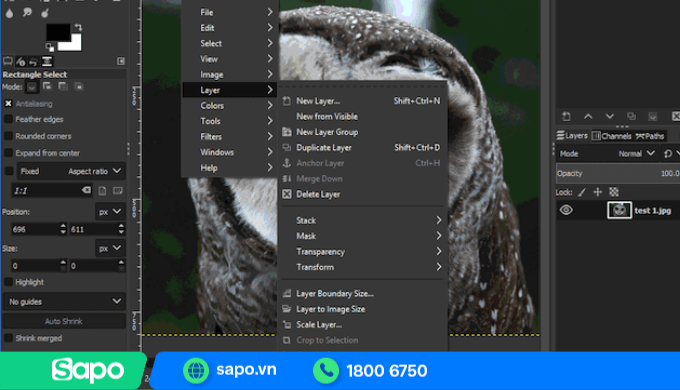Toggle the Antialiasing checkbox
Viewport: 680px width, 390px height.
click(8, 103)
